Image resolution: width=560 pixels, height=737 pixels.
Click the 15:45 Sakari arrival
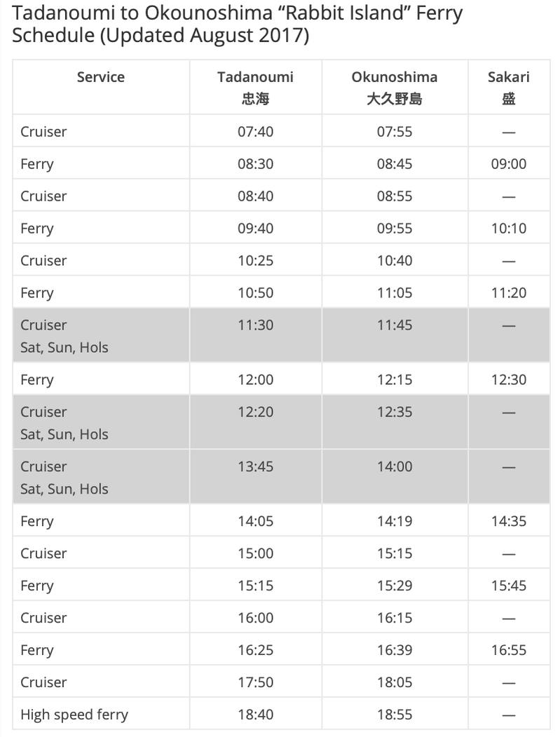509,586
